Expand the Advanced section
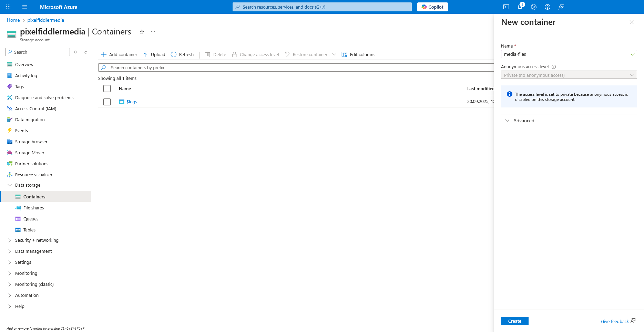This screenshot has width=644, height=332. coord(524,121)
